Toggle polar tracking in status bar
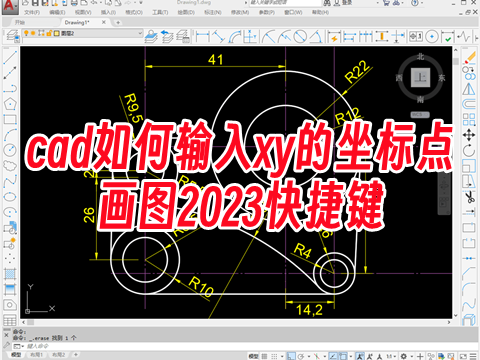480x360 pixels. point(301,356)
